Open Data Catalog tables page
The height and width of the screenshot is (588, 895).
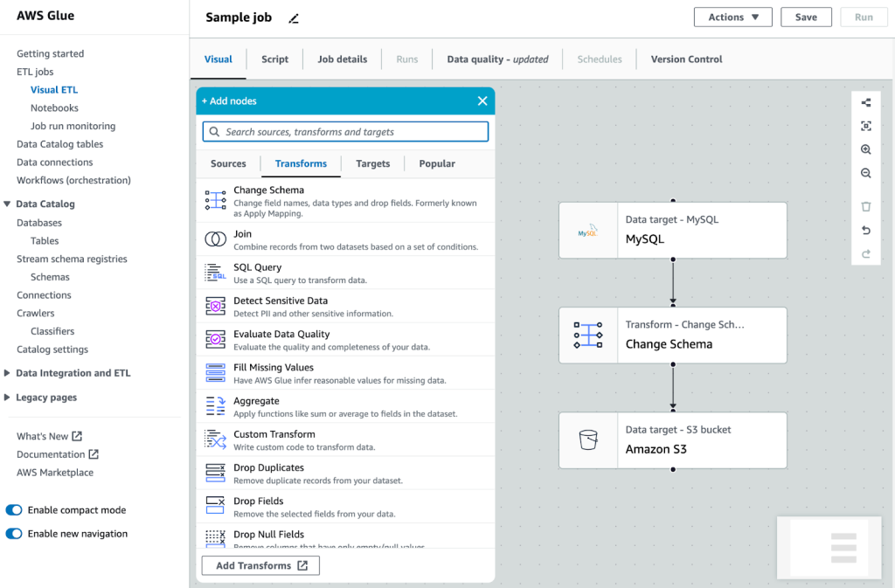60,144
